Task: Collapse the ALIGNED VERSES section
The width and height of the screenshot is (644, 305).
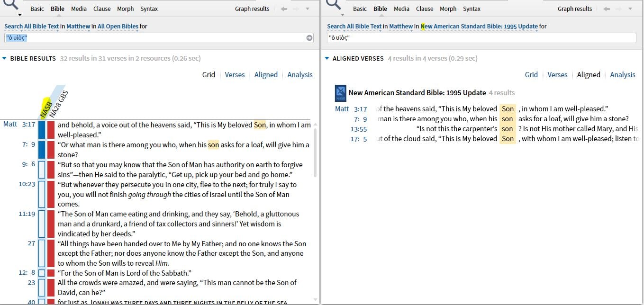Action: 327,59
